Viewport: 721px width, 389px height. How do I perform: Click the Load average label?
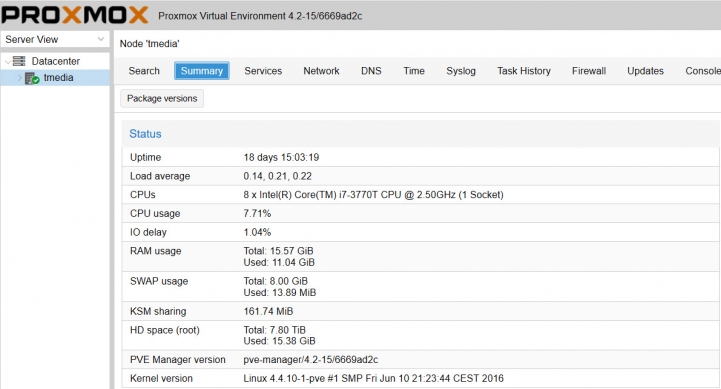coord(160,176)
